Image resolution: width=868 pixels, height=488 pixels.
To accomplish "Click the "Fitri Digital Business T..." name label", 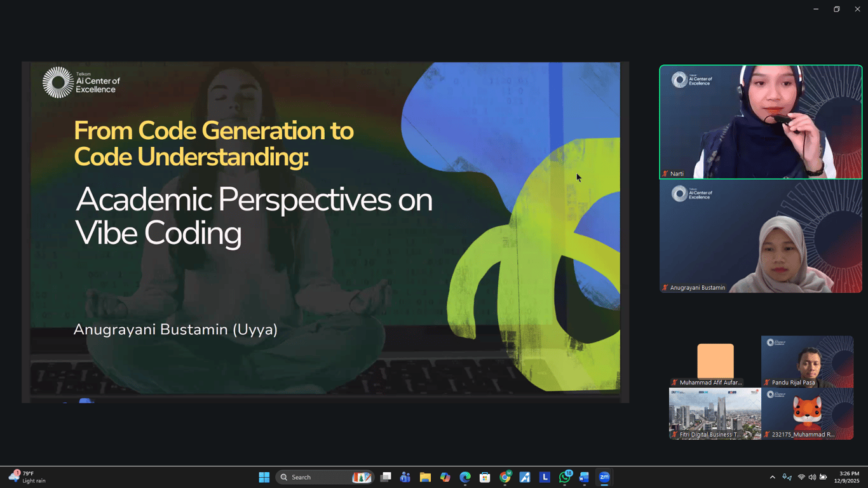I will pos(710,435).
